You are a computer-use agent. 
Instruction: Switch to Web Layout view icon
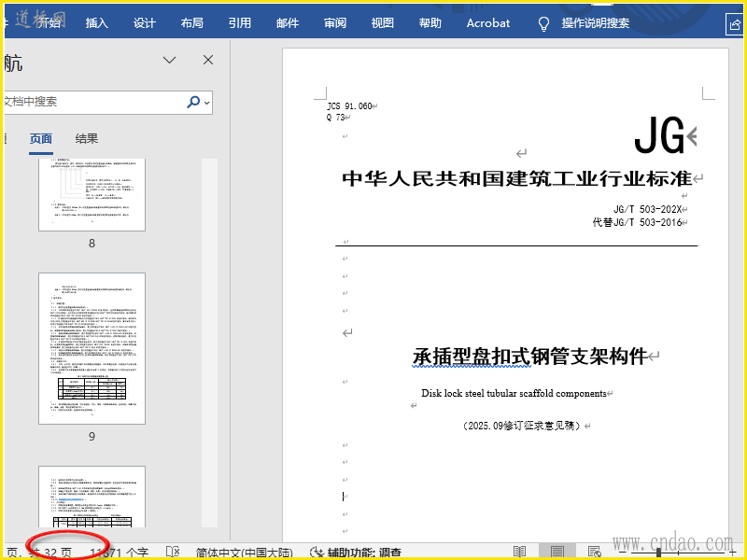[594, 552]
